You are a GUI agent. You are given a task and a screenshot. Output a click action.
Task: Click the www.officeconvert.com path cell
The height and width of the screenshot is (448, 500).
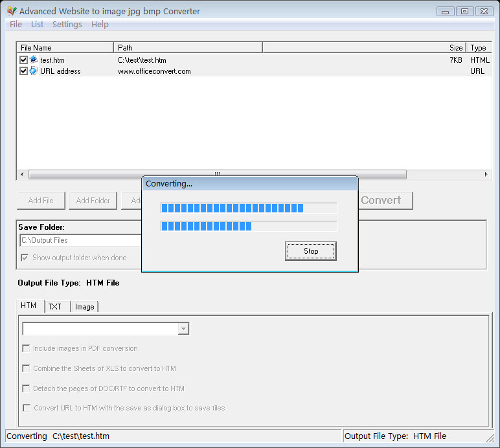click(x=154, y=71)
